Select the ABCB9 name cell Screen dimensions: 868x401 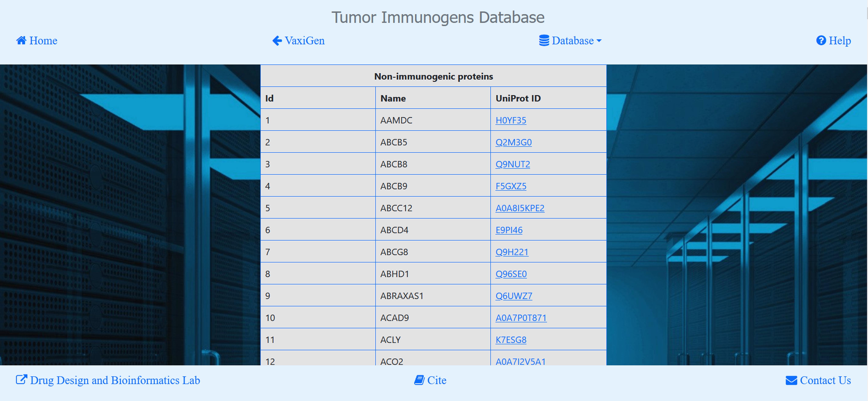(x=433, y=186)
